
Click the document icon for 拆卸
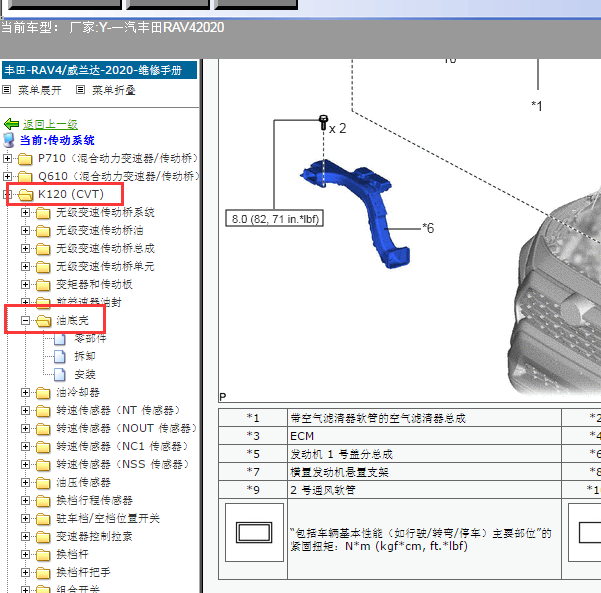[x=59, y=356]
